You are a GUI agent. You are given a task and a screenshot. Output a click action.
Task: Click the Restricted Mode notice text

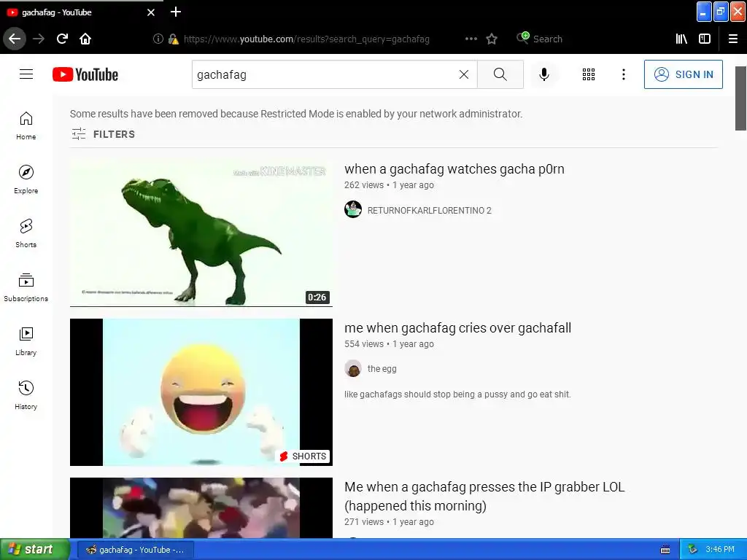coord(296,114)
